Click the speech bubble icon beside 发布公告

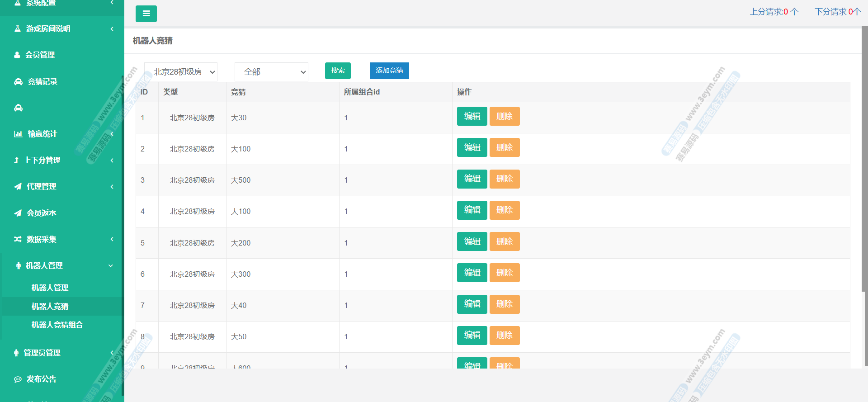[x=18, y=379]
